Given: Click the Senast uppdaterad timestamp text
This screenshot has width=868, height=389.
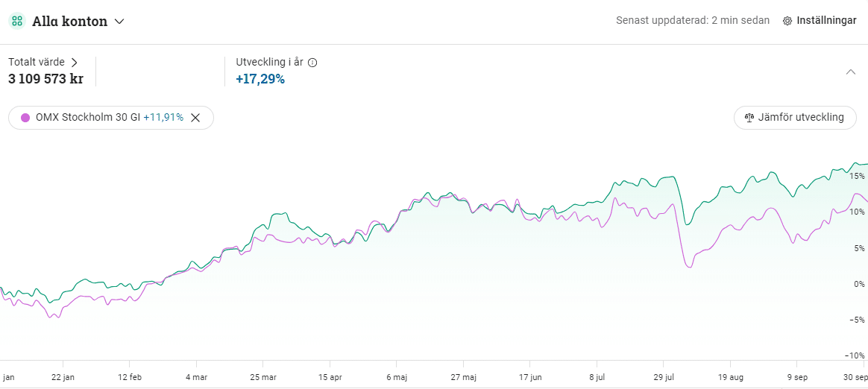Looking at the screenshot, I should (692, 21).
